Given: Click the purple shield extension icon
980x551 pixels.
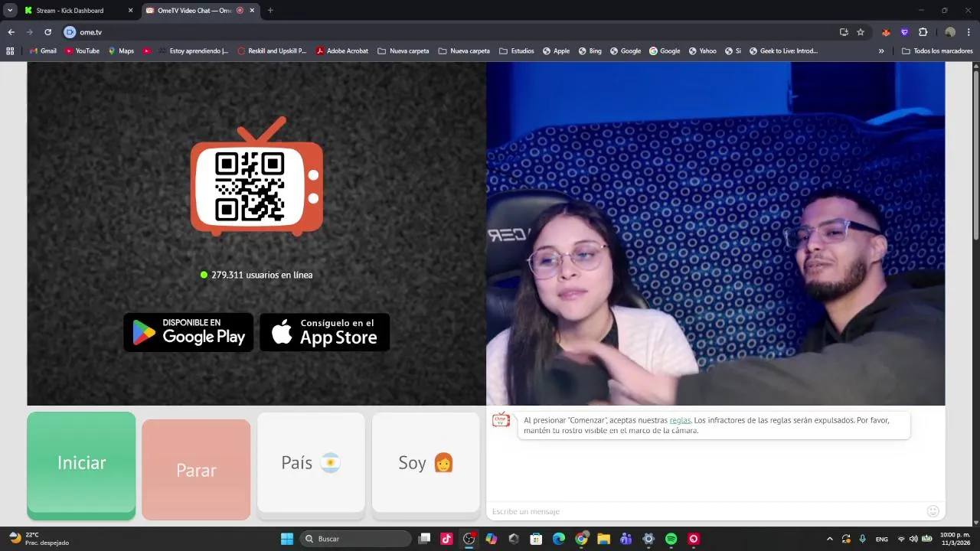Looking at the screenshot, I should [904, 32].
